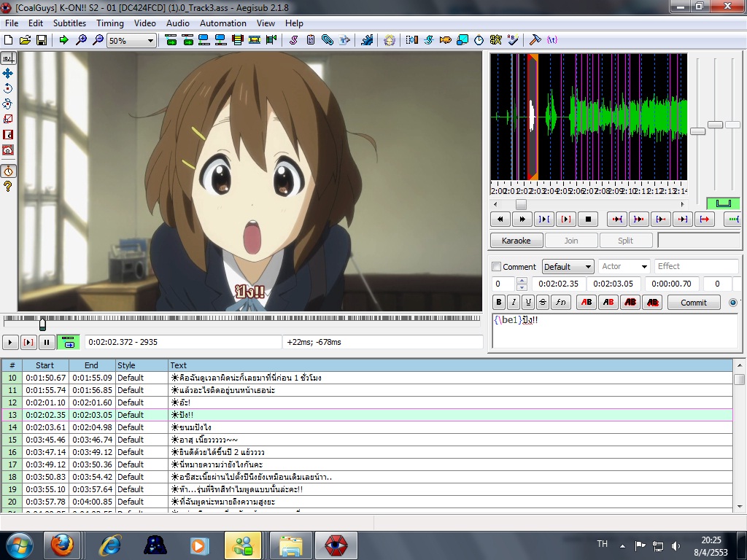Click the Effect input field

[696, 266]
